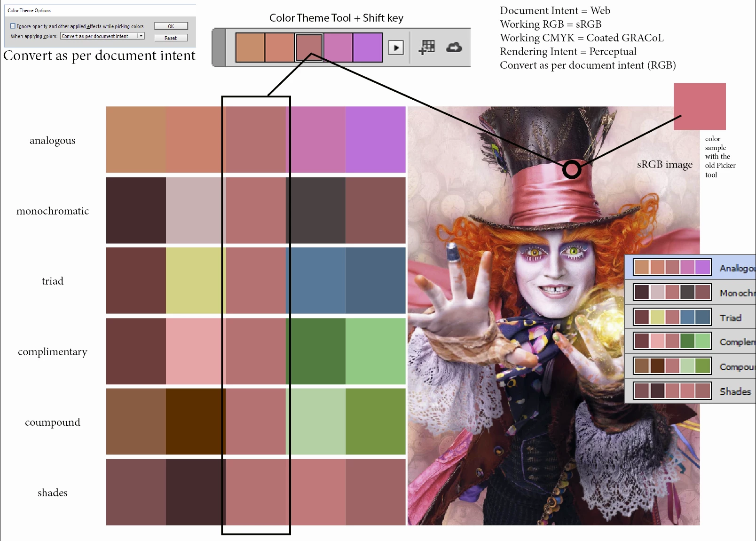Click the 'Color Theme Options' dialog title
The width and height of the screenshot is (756, 541).
[29, 10]
